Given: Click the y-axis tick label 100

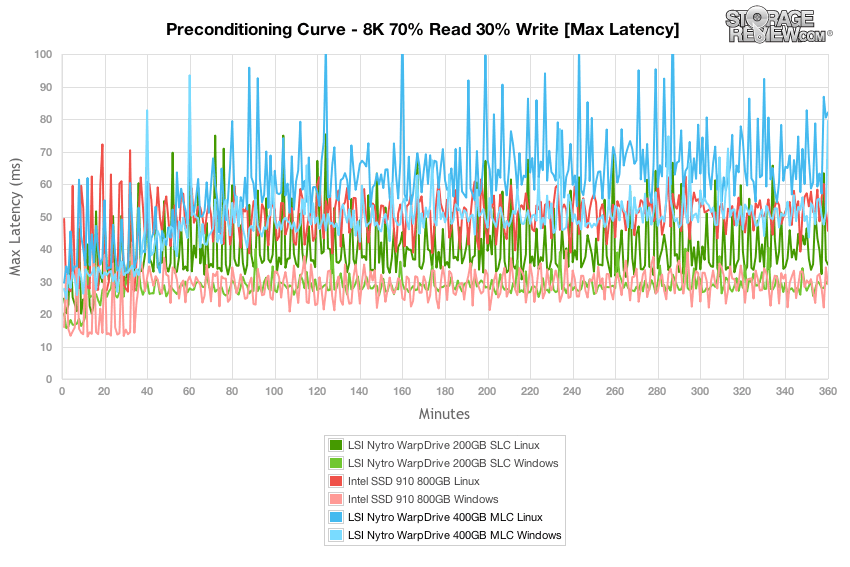Looking at the screenshot, I should coord(43,54).
